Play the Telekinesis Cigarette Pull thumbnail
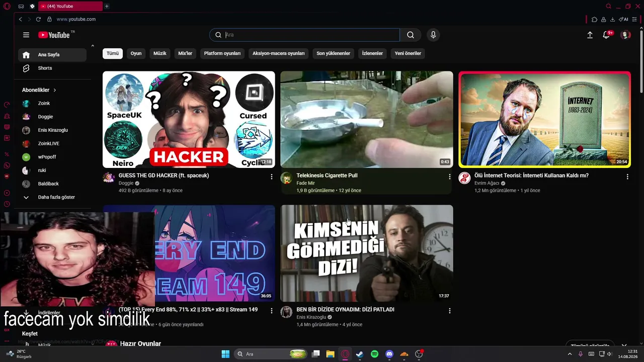This screenshot has width=644, height=362. point(367,119)
